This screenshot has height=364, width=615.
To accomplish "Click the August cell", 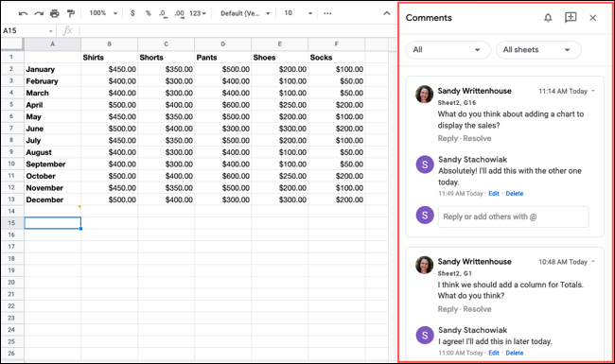I will [53, 152].
